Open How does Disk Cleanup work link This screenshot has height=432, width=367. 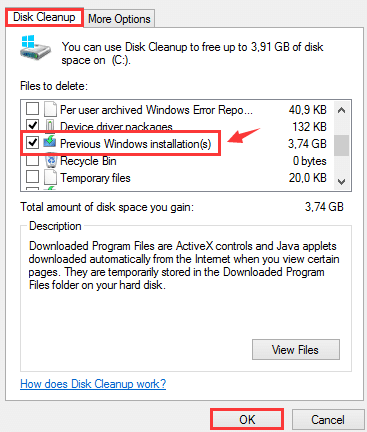pyautogui.click(x=93, y=384)
